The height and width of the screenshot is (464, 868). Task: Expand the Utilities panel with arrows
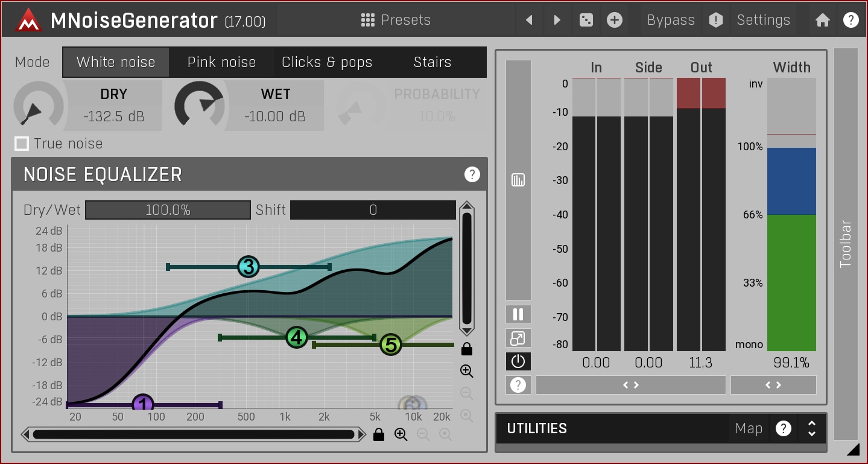pyautogui.click(x=812, y=428)
